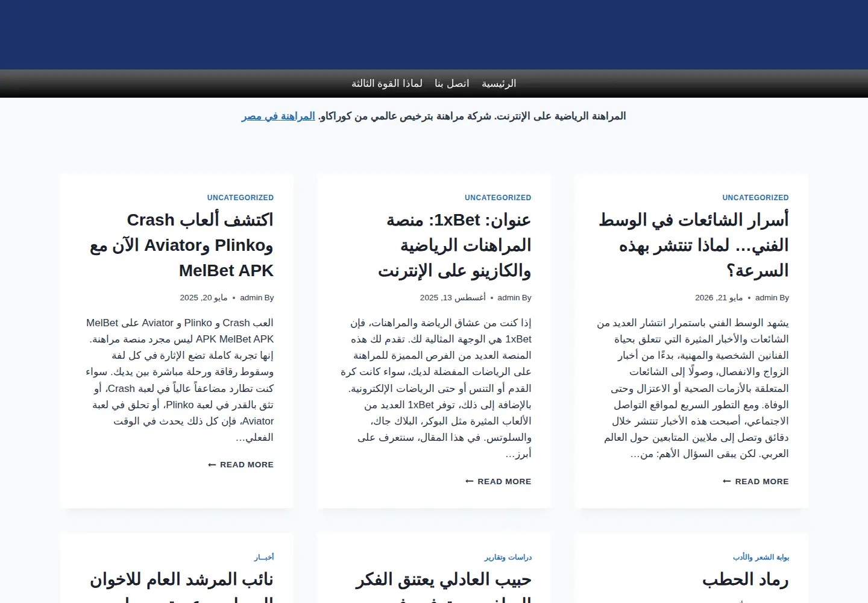Open the الرئيسية menu item
868x603 pixels.
click(498, 83)
